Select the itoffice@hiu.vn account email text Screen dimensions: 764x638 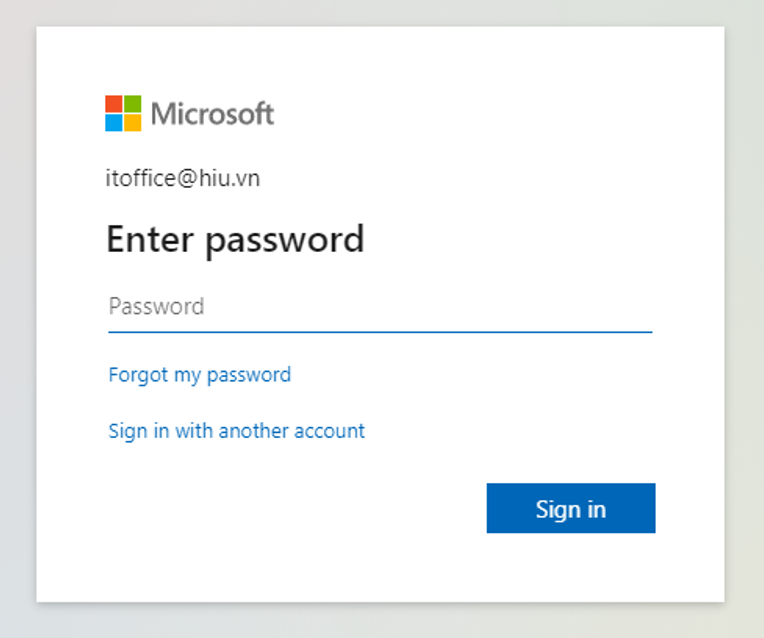[183, 178]
